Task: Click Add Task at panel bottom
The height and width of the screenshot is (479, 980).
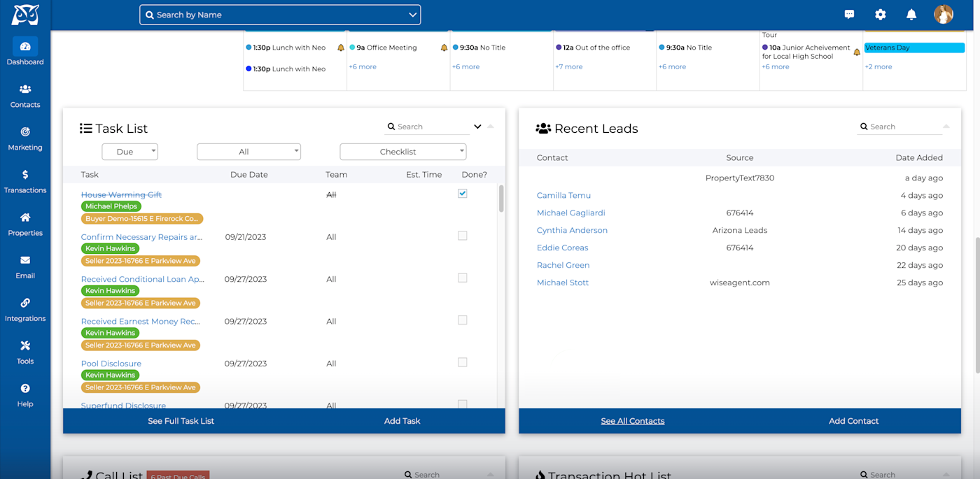Action: (402, 421)
